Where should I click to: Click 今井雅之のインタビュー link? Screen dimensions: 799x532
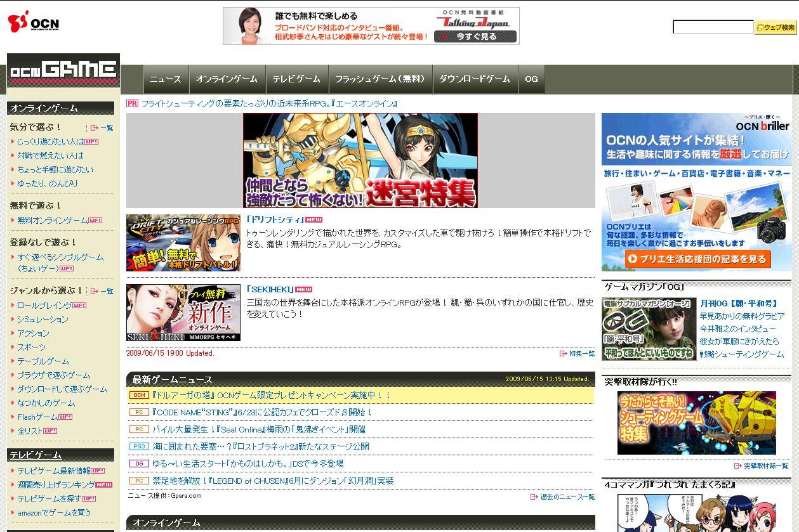(x=737, y=328)
